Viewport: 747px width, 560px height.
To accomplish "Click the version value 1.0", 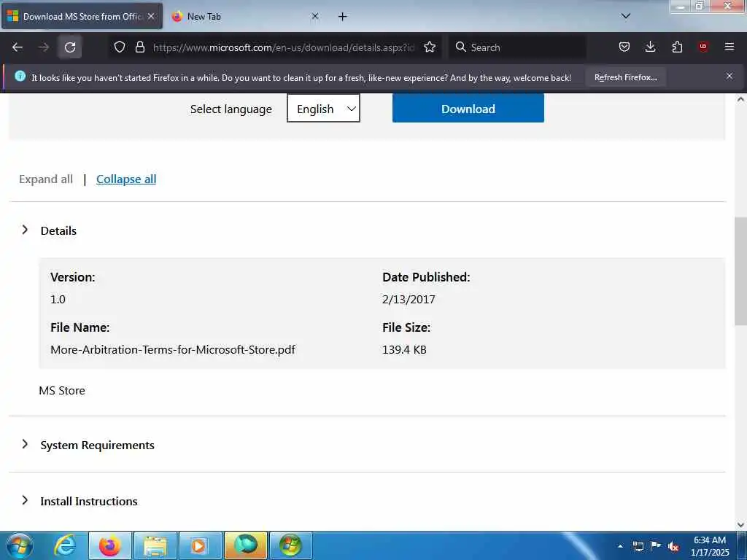I will point(58,299).
